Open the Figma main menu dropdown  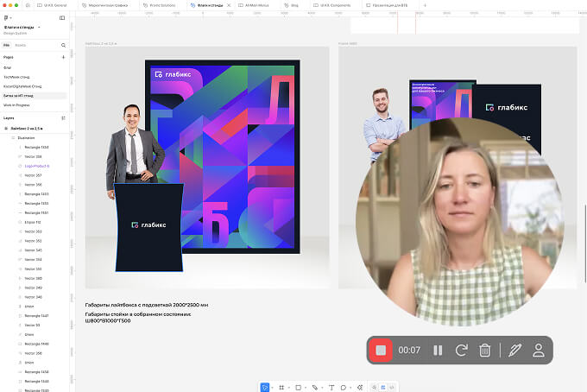pyautogui.click(x=9, y=17)
